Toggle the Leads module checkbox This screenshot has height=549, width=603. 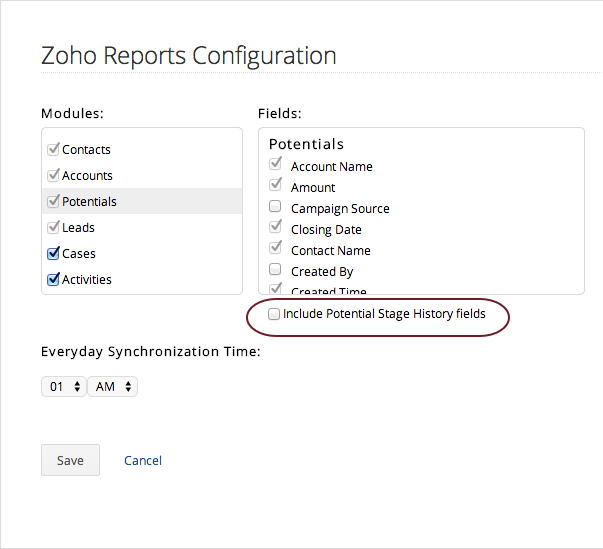coord(54,227)
